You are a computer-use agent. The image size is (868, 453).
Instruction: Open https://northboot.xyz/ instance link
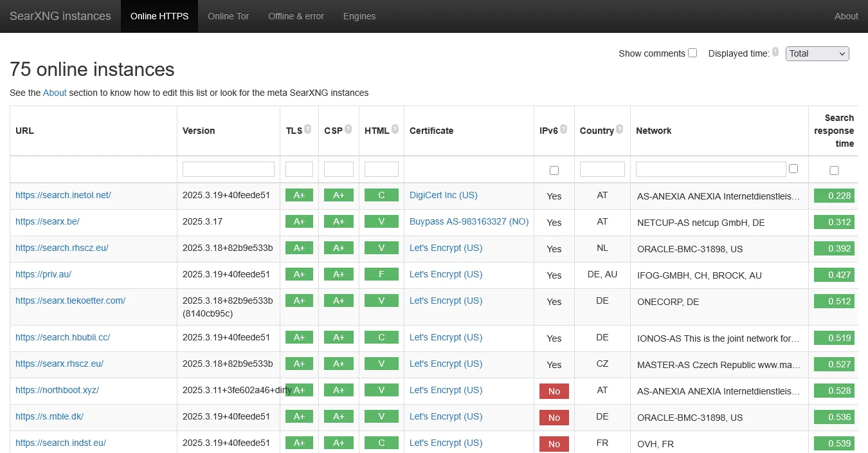(x=57, y=390)
